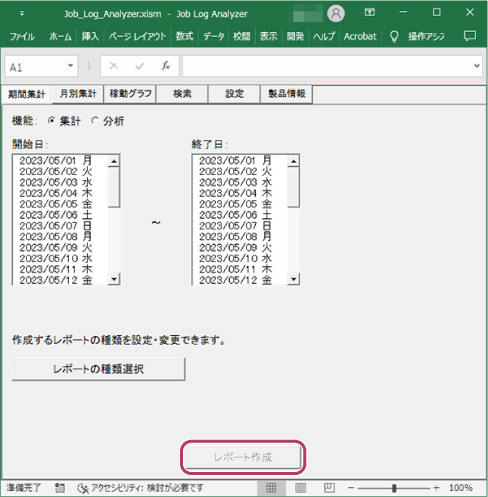
Task: Switch to Page Layout view icon
Action: [x=300, y=488]
